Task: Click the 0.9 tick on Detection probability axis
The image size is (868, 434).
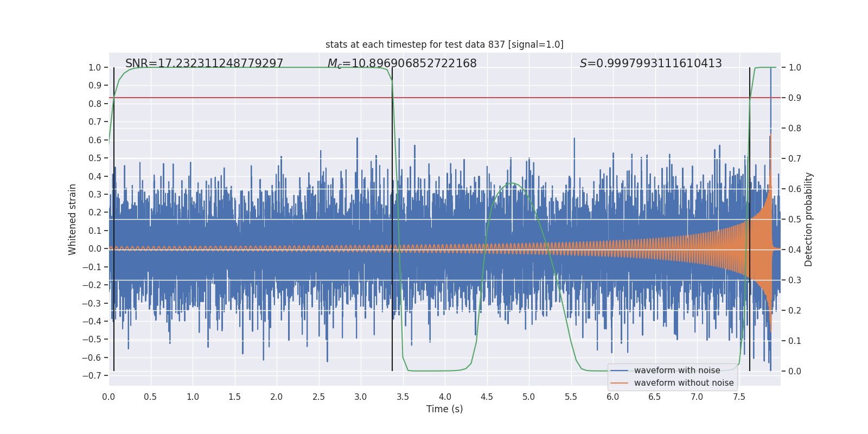Action: pos(795,98)
